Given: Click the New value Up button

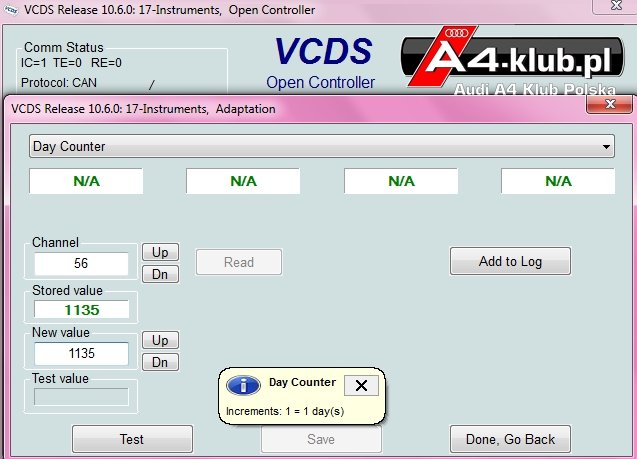Looking at the screenshot, I should pyautogui.click(x=160, y=340).
